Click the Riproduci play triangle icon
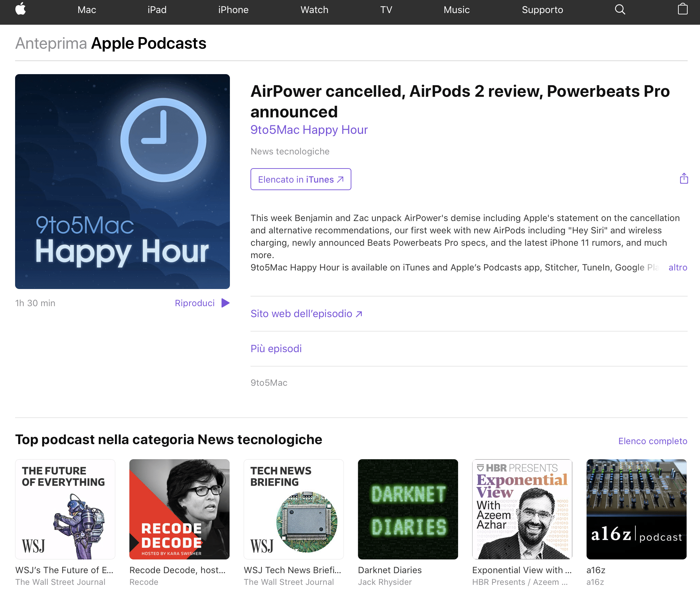Viewport: 700px width, 602px height. click(x=225, y=303)
